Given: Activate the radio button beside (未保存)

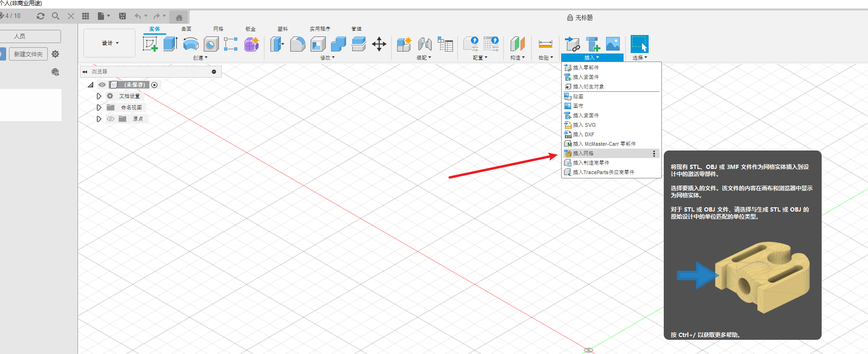Looking at the screenshot, I should 154,85.
